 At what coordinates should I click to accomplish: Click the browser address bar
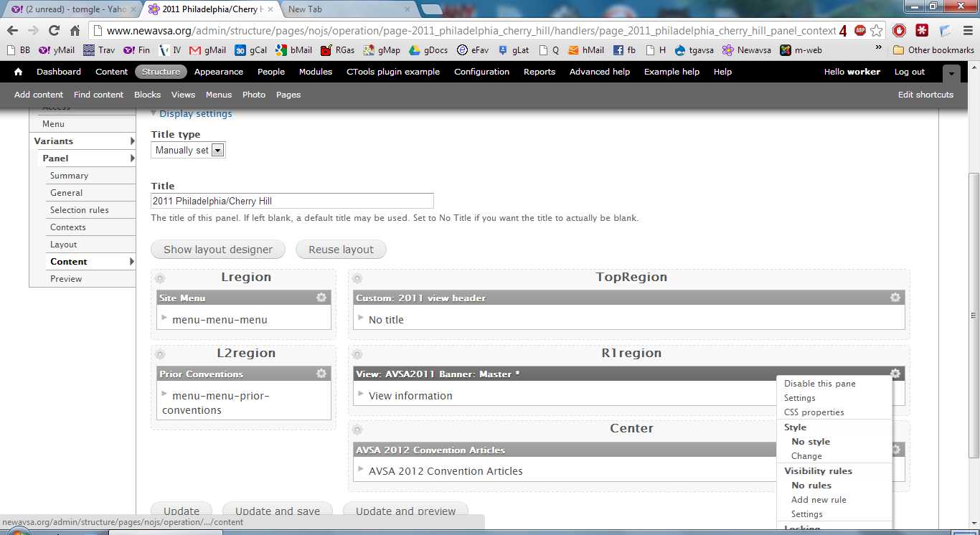(x=470, y=31)
